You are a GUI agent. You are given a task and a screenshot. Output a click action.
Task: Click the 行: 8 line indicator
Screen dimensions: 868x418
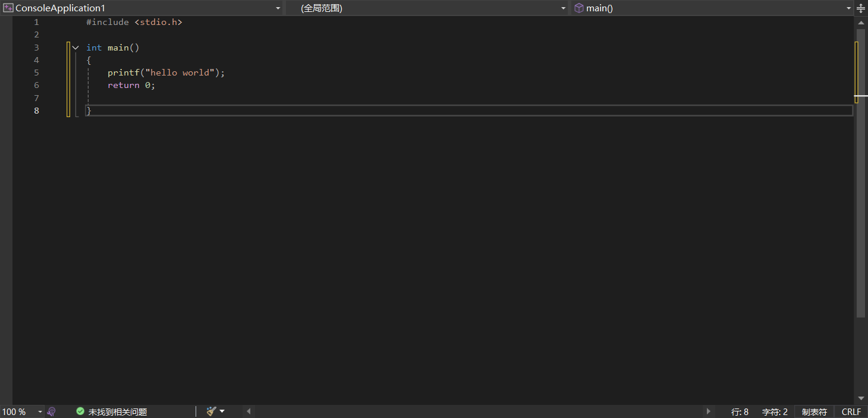[x=740, y=411]
